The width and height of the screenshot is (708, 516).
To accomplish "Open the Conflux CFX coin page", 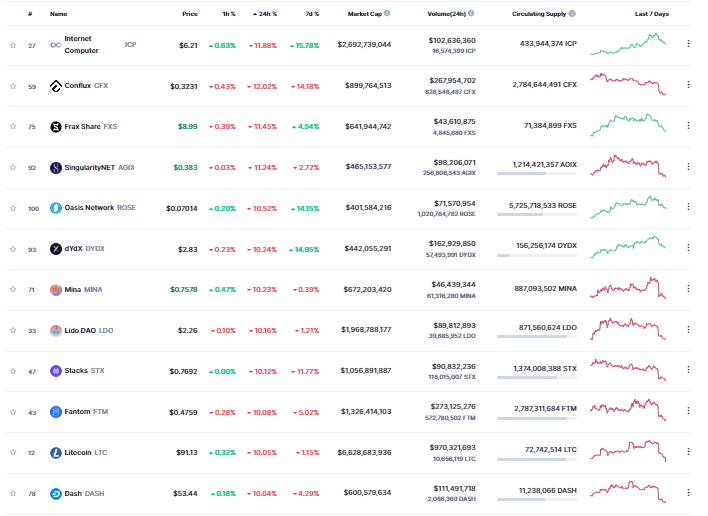I will [86, 85].
